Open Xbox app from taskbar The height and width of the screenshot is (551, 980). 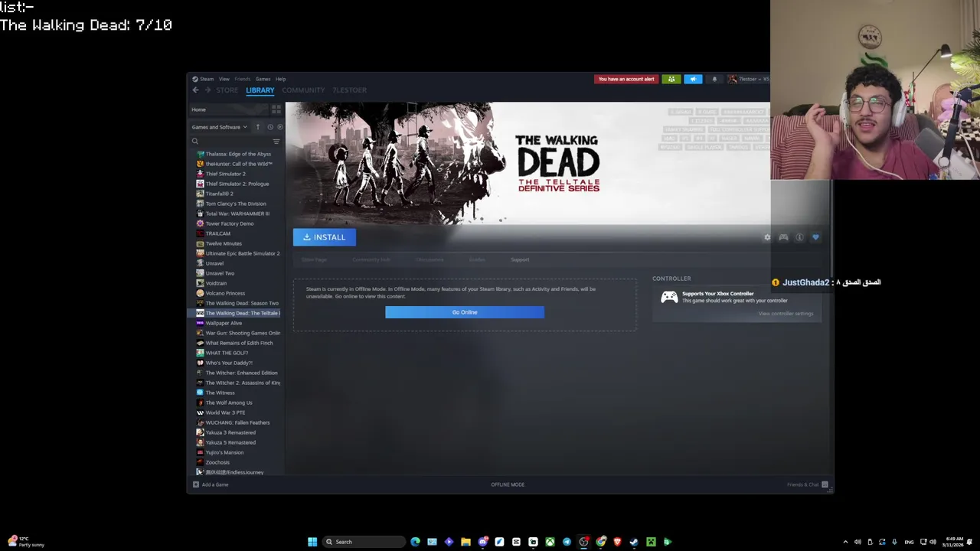550,542
